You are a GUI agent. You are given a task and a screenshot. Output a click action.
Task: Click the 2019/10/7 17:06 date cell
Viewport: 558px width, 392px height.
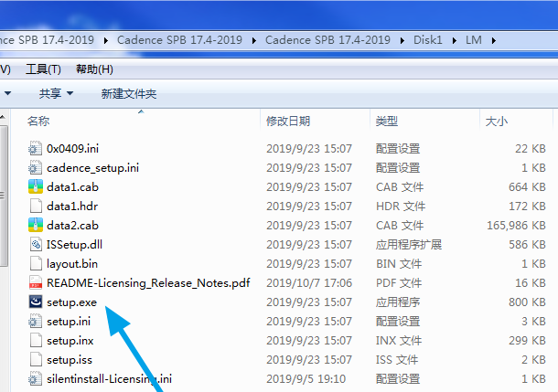309,283
